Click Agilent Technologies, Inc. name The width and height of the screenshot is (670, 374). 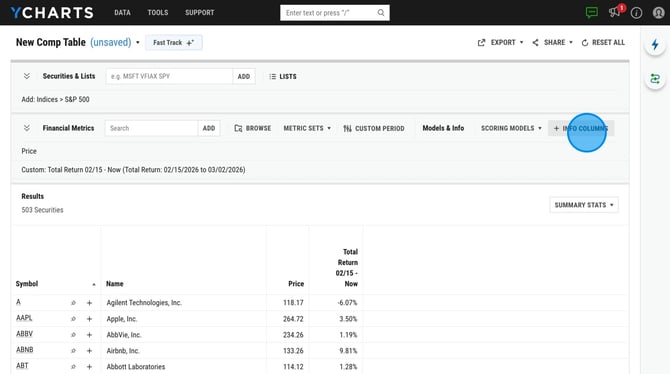coord(144,303)
